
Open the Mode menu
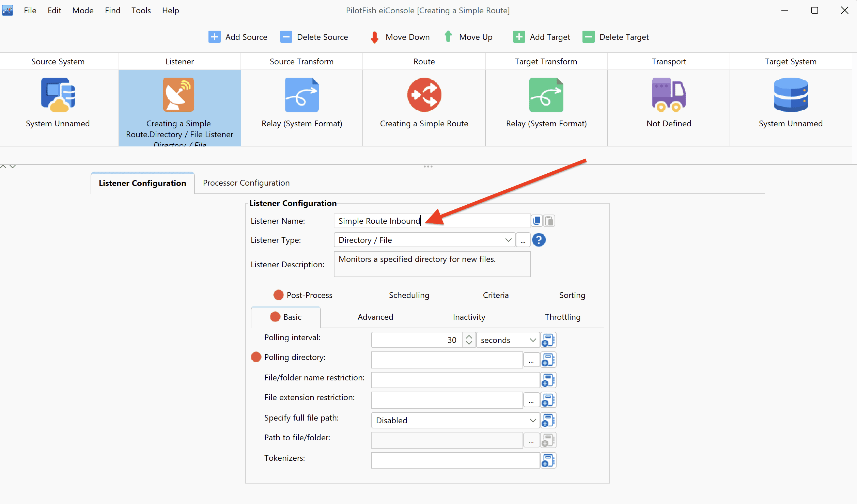pos(83,10)
